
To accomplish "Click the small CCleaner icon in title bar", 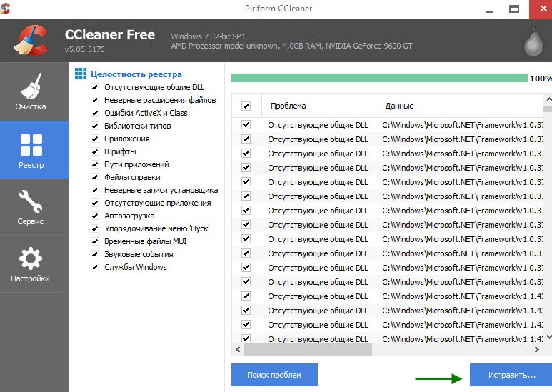I will 9,8.
